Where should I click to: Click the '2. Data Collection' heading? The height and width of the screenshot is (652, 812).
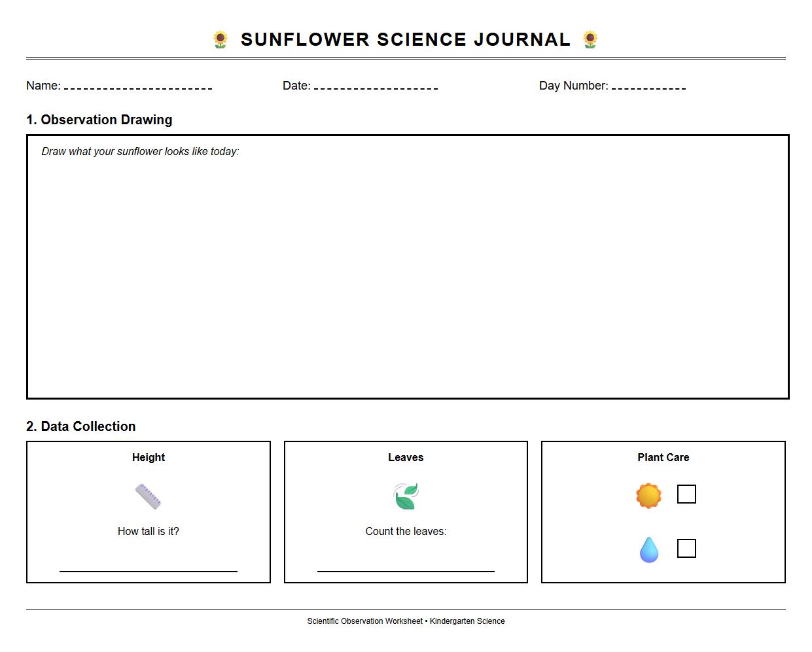pos(80,426)
